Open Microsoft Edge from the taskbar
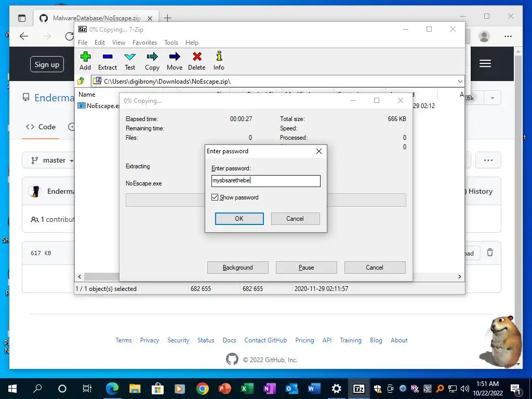This screenshot has width=532, height=399. click(112, 389)
